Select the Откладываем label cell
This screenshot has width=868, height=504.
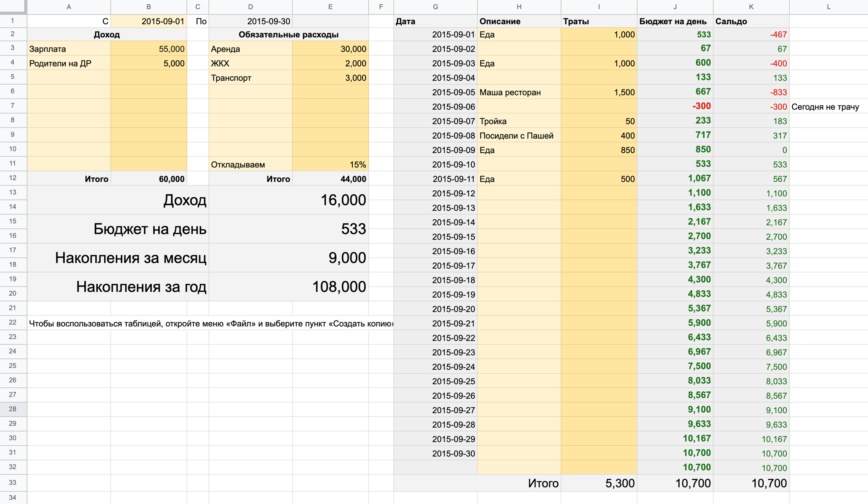click(250, 164)
